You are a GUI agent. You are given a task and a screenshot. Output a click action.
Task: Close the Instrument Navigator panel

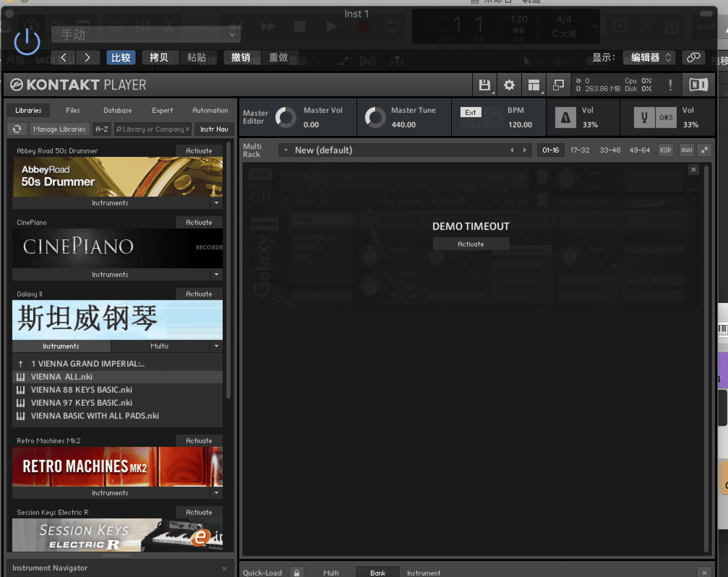[x=224, y=568]
